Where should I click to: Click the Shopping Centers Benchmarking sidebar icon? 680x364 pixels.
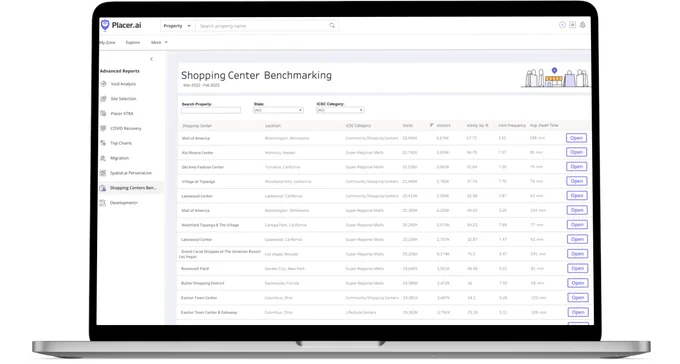tap(103, 188)
